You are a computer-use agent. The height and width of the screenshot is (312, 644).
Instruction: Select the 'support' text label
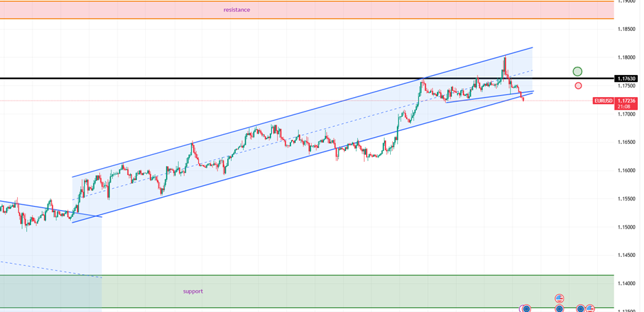point(193,291)
